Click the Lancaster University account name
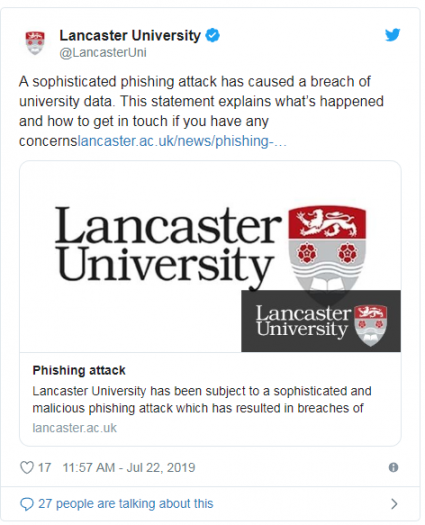The height and width of the screenshot is (525, 425). click(130, 35)
